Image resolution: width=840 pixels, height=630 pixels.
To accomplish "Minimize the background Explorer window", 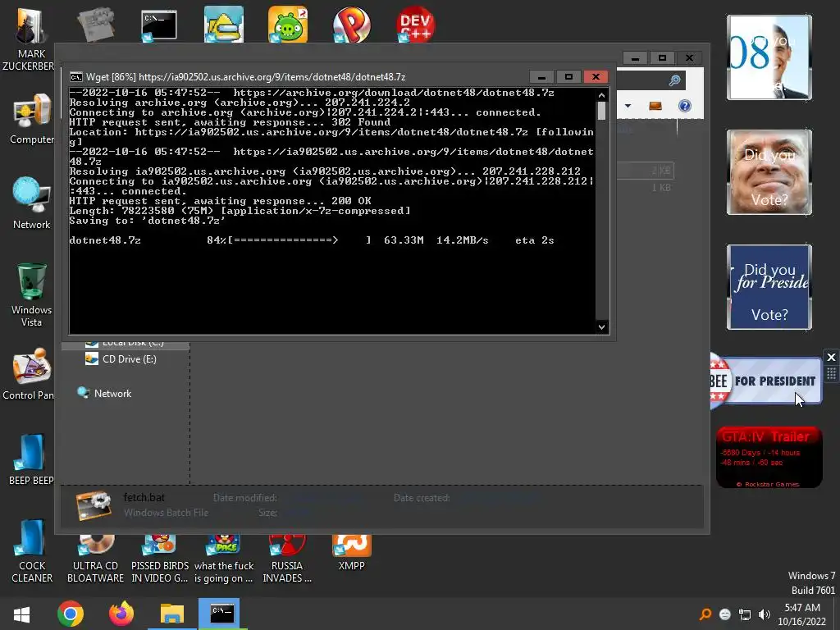I will pos(636,58).
